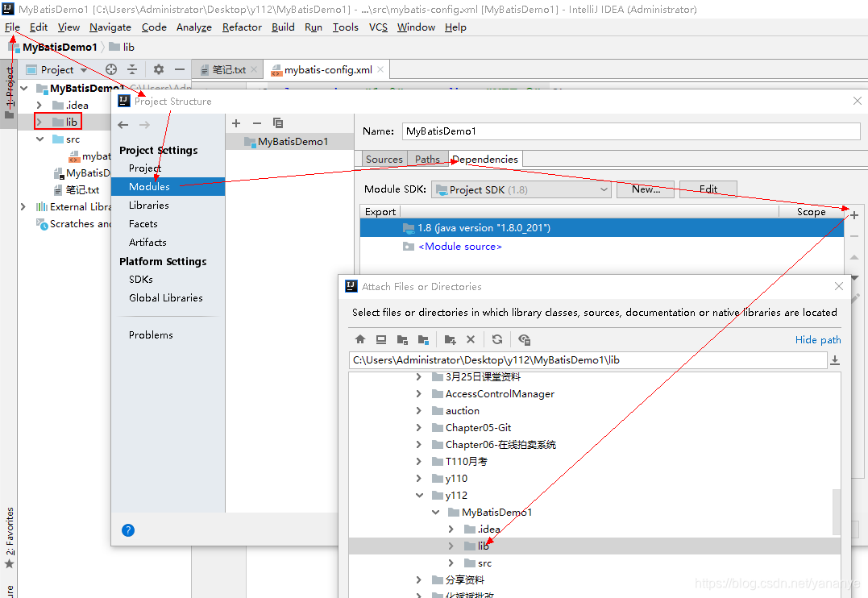Viewport: 868px width, 598px height.
Task: Collapse the src folder in Project tree
Action: point(39,139)
